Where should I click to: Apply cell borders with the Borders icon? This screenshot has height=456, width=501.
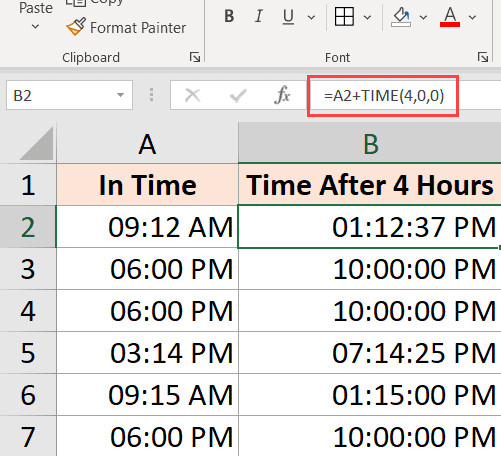point(344,17)
